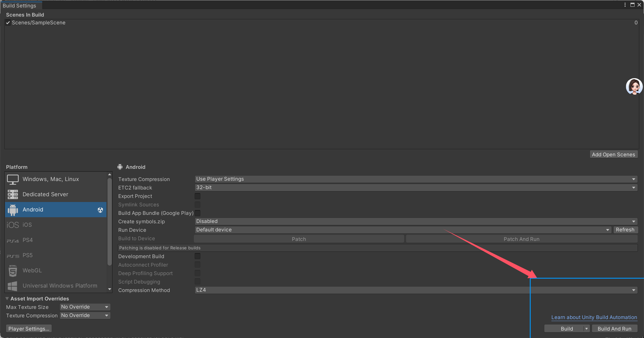Image resolution: width=644 pixels, height=338 pixels.
Task: Click the Android robot icon in platform list
Action: point(13,210)
